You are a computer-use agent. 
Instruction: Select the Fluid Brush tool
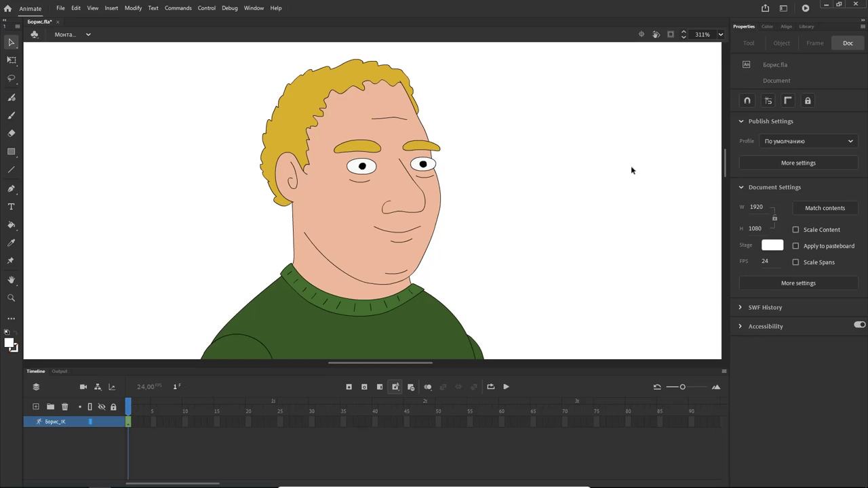coord(12,98)
